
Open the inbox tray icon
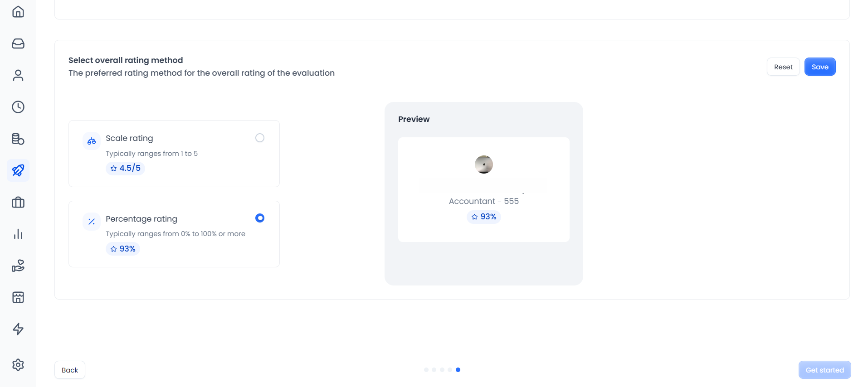tap(18, 44)
